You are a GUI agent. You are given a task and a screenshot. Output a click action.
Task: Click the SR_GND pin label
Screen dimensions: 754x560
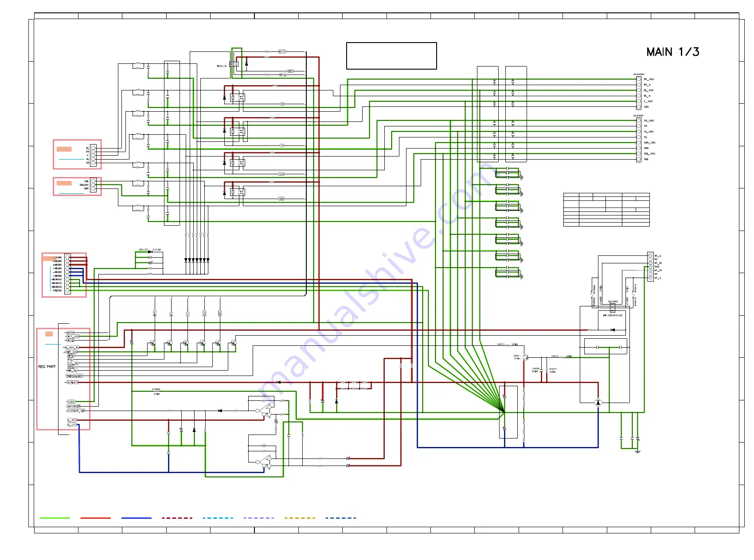(649, 121)
